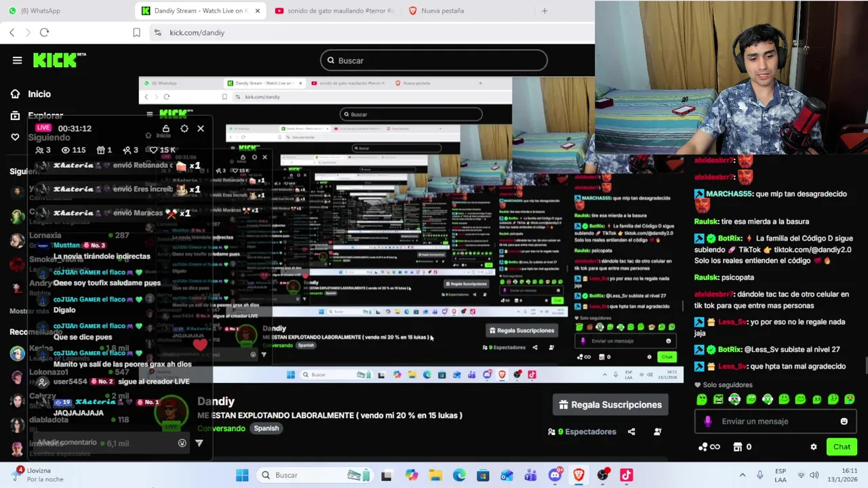Open the tiktok.com/@dandiy2.0 link in chat
The height and width of the screenshot is (488, 868).
coord(812,249)
